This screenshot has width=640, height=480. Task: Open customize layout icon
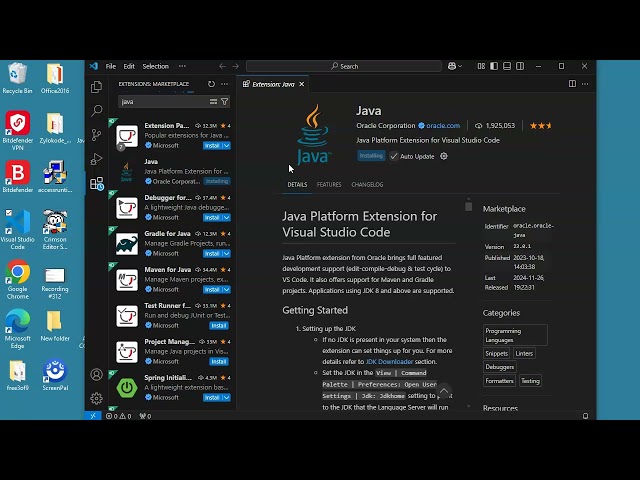click(x=481, y=66)
